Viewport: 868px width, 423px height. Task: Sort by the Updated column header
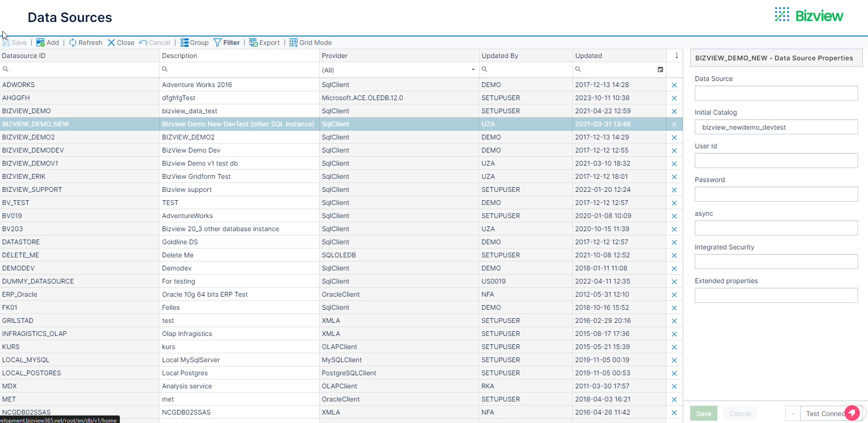620,56
